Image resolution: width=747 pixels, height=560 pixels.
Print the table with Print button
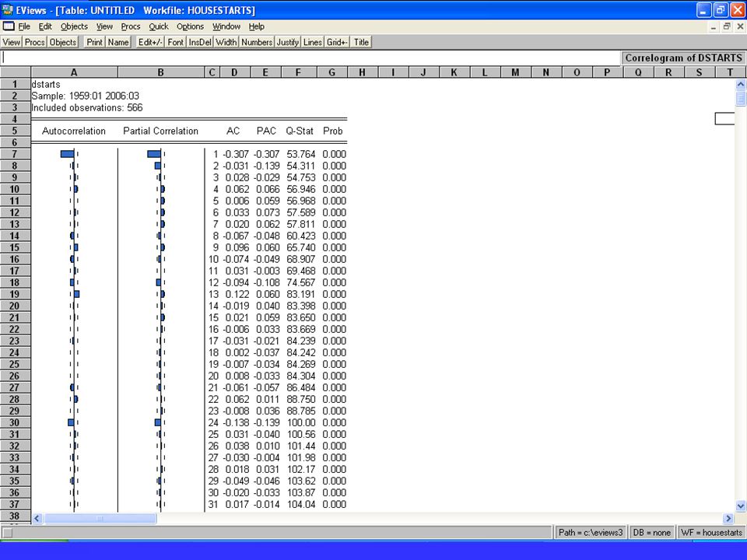94,42
